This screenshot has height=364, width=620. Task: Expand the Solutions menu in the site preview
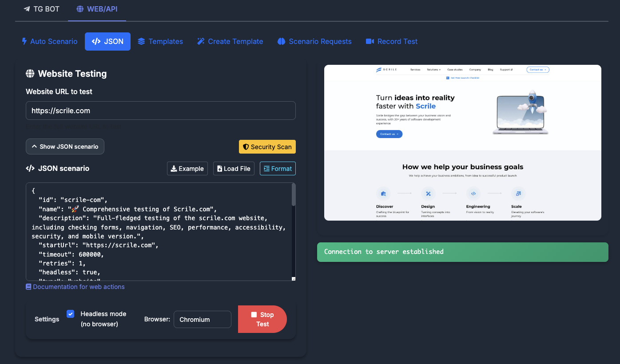tap(433, 70)
